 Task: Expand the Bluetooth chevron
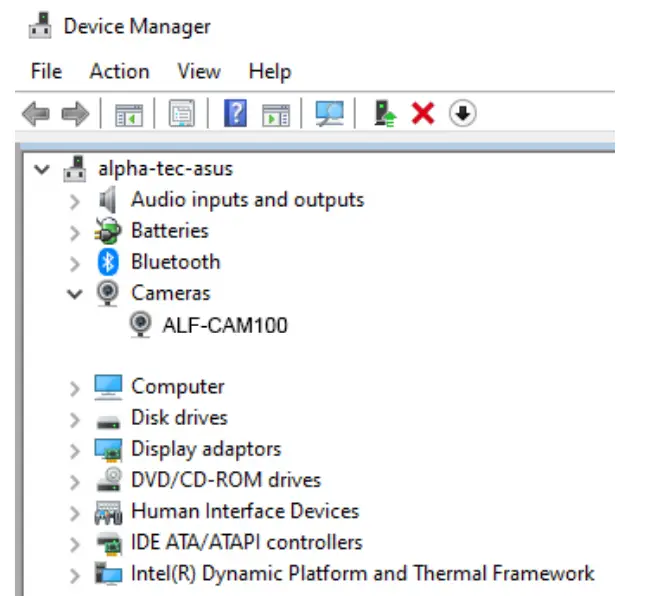click(x=75, y=264)
